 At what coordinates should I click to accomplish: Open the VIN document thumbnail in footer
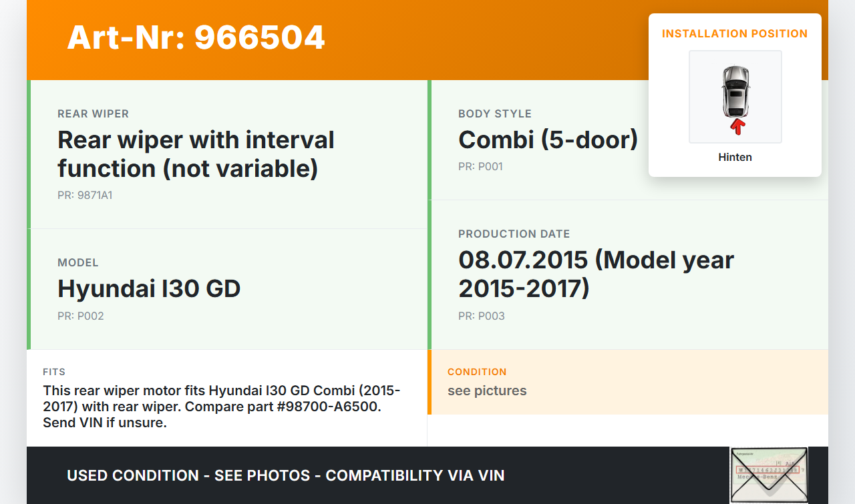click(x=769, y=475)
